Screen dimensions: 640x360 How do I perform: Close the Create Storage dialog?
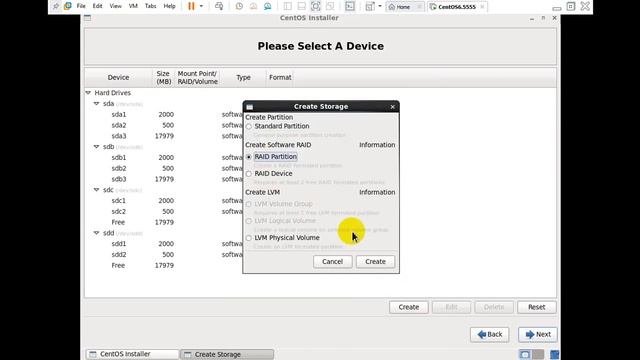[393, 107]
